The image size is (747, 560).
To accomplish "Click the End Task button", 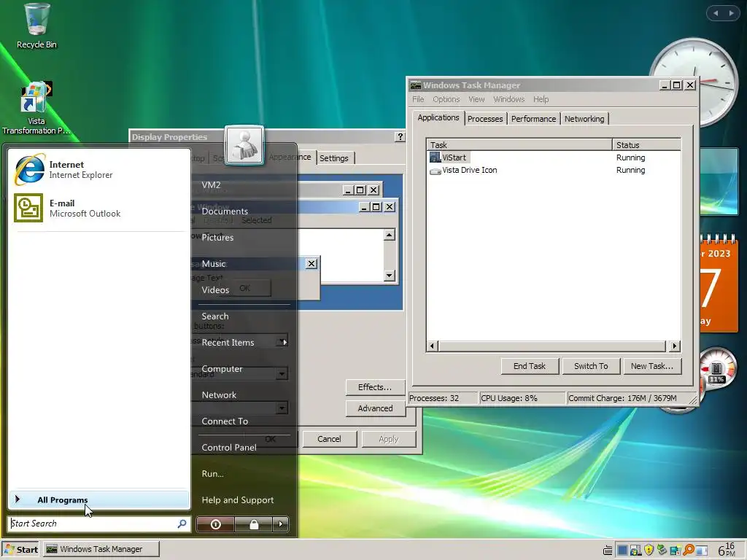I will [x=530, y=366].
